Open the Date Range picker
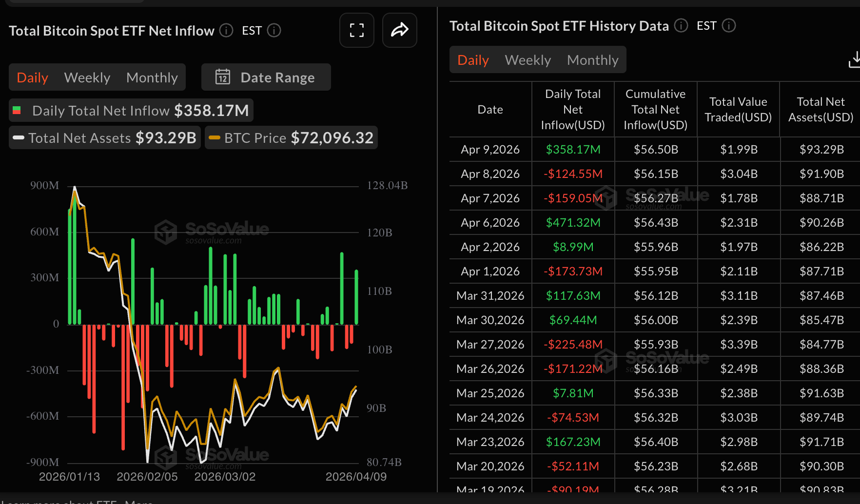This screenshot has height=504, width=860. pos(266,78)
